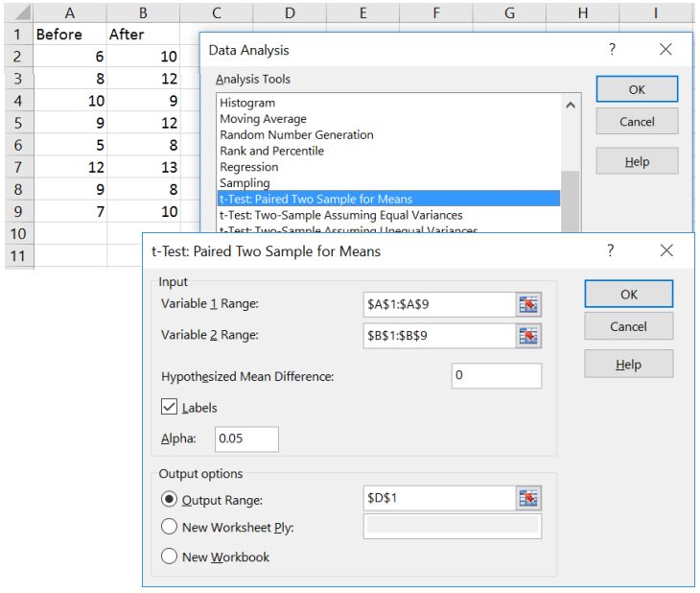Select Random Number Generation tool
Image resolution: width=700 pixels, height=593 pixels.
tap(388, 135)
